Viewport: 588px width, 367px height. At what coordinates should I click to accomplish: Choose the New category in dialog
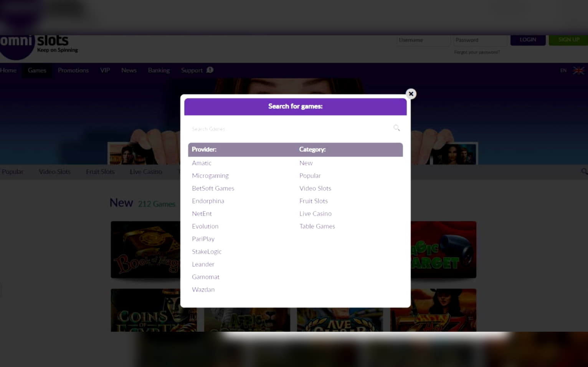pyautogui.click(x=306, y=163)
